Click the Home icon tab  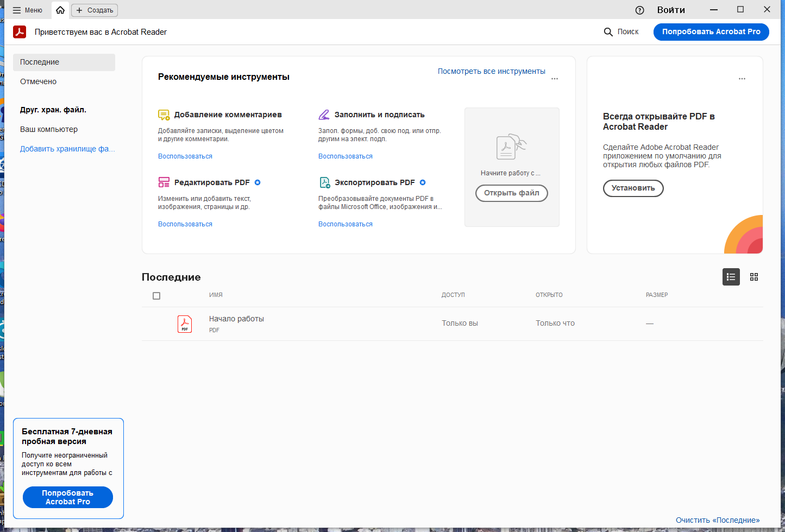point(60,10)
